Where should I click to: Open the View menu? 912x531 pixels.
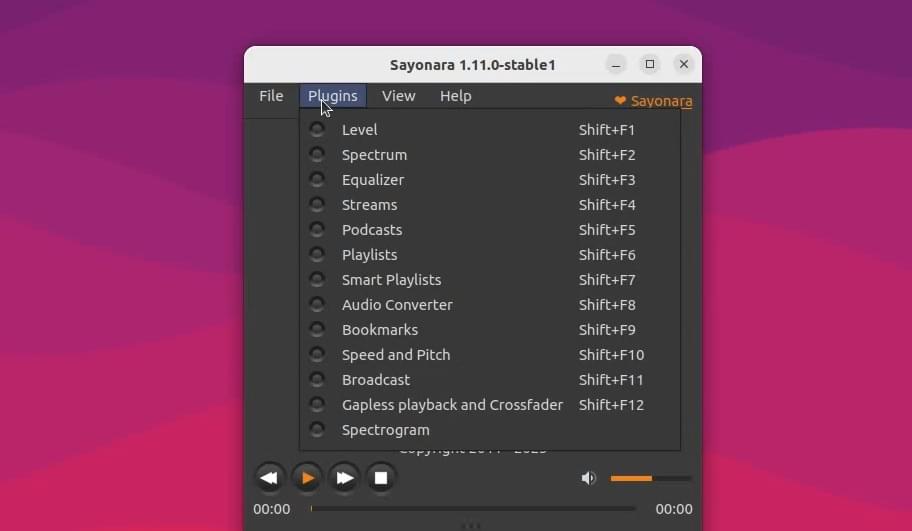398,96
